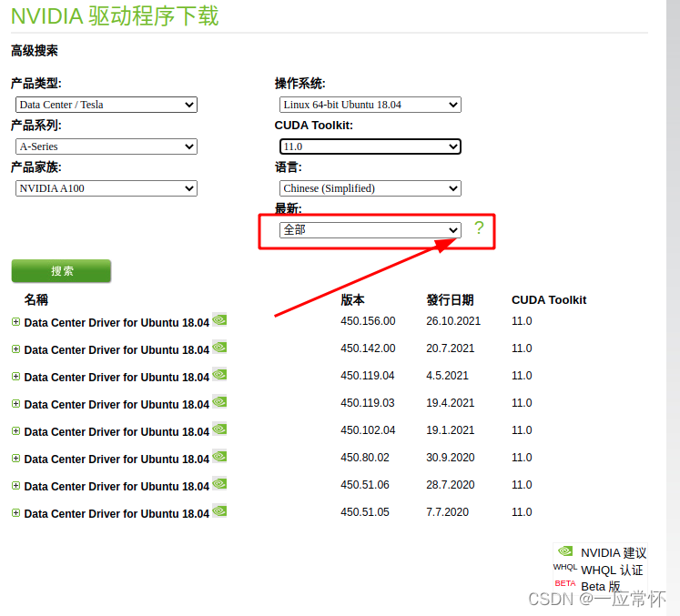
Task: Click the NVIDIA 驱动程序下载 page heading
Action: click(x=115, y=16)
